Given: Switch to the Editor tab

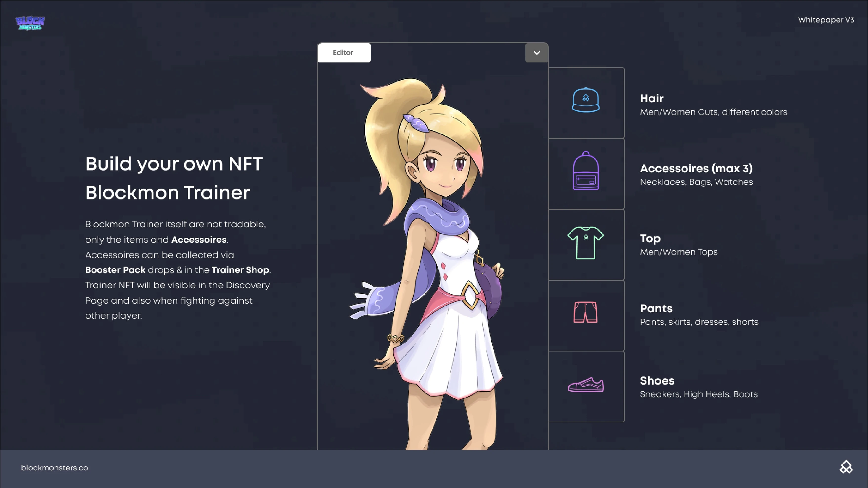Looking at the screenshot, I should click(x=343, y=53).
